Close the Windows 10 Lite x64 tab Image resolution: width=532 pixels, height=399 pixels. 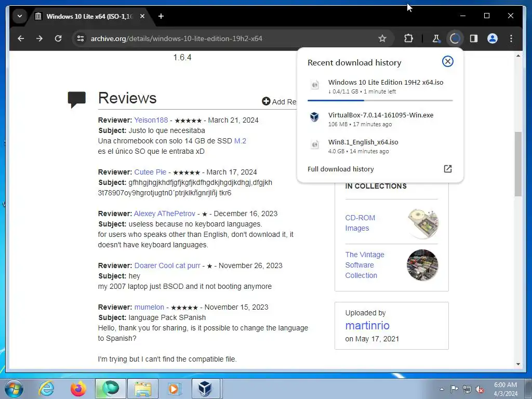(x=142, y=16)
